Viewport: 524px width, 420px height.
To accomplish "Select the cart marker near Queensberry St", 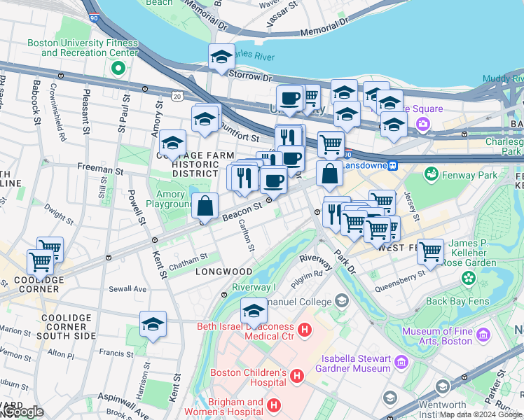I will point(430,254).
